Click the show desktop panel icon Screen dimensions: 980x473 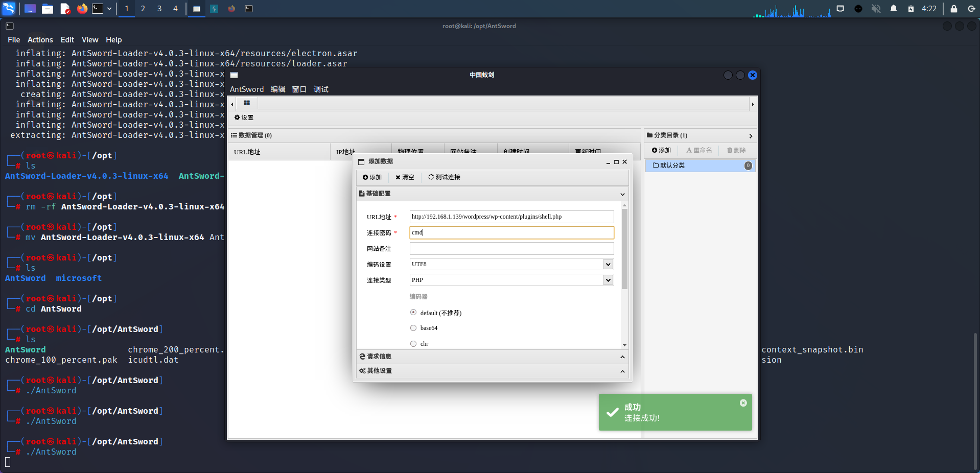(30, 9)
